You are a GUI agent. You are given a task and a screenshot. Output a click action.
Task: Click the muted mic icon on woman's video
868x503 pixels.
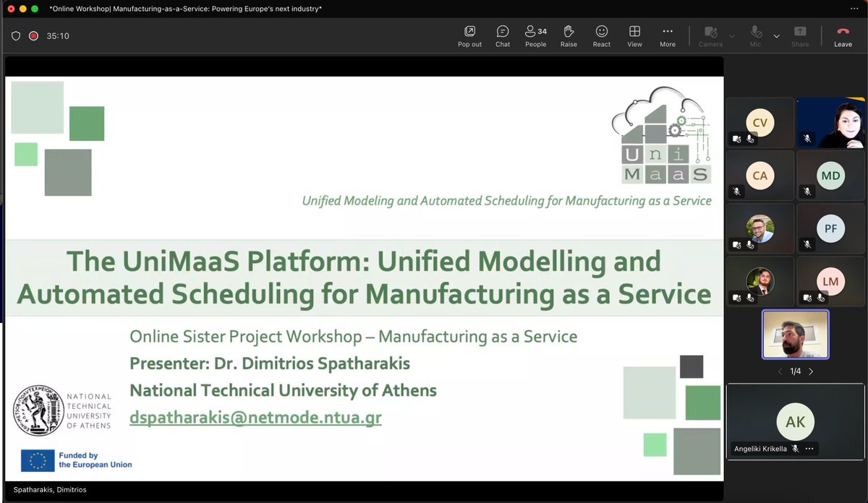pyautogui.click(x=807, y=139)
